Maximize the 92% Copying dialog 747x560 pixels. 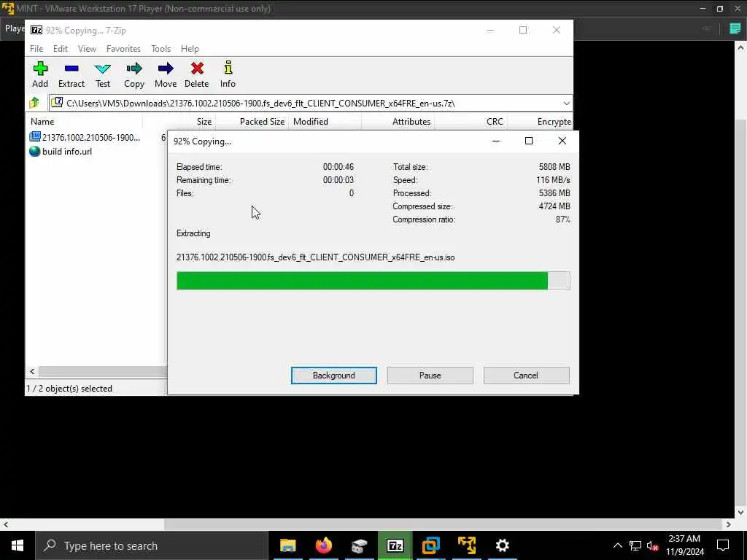point(528,141)
